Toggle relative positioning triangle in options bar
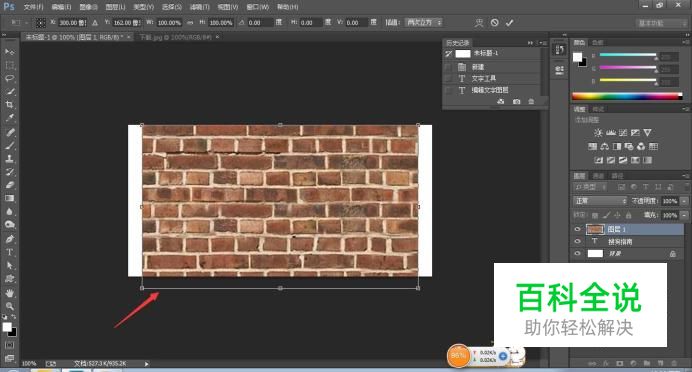The image size is (692, 372). tap(94, 23)
